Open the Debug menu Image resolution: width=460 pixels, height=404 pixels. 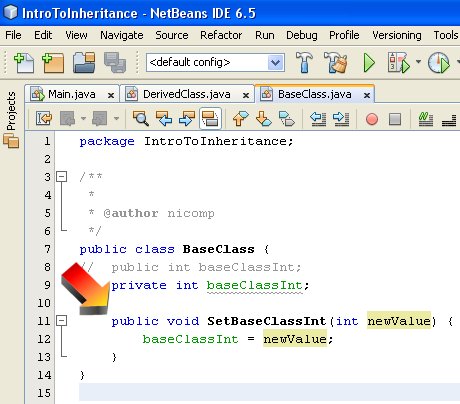coord(302,35)
